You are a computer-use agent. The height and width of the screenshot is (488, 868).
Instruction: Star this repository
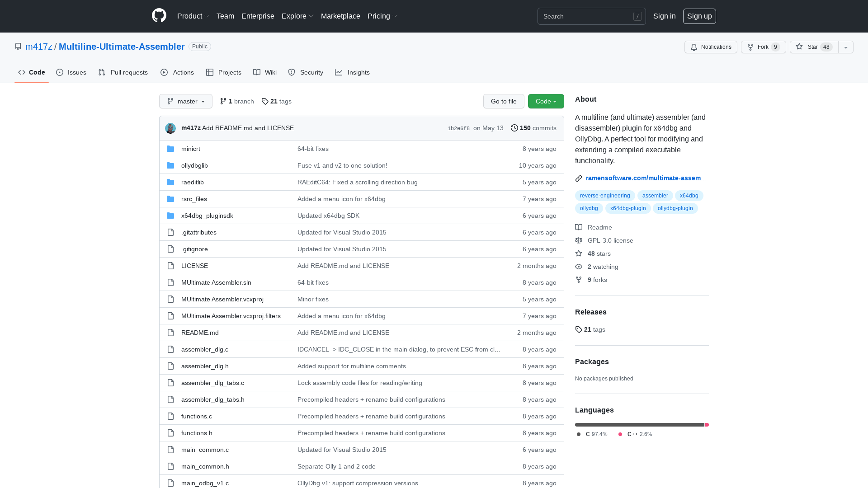pos(814,47)
